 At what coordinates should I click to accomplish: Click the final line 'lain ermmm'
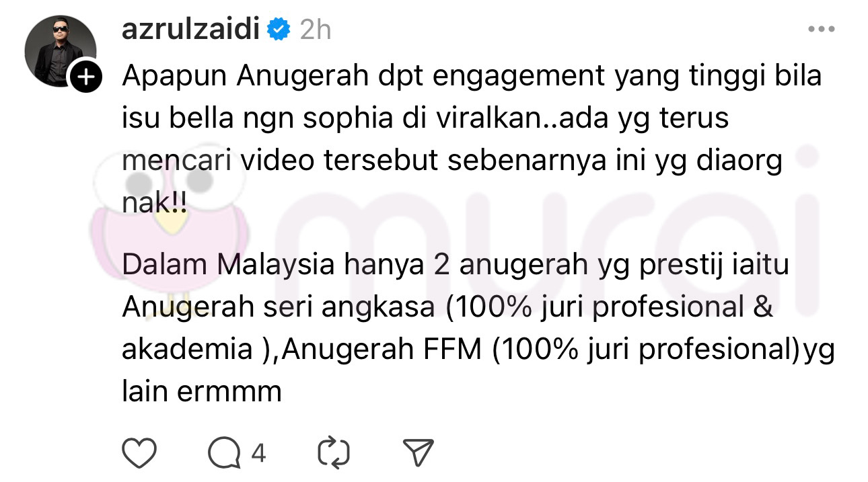[x=201, y=392]
